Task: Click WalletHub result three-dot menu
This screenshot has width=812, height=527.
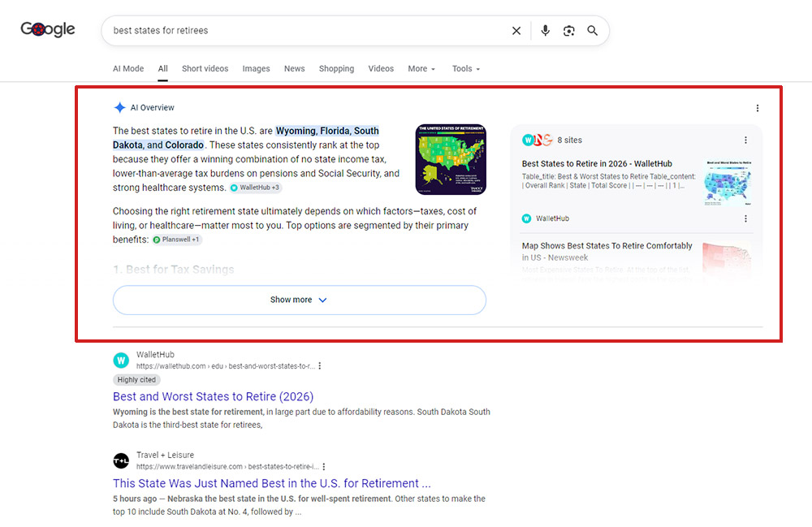Action: tap(319, 366)
